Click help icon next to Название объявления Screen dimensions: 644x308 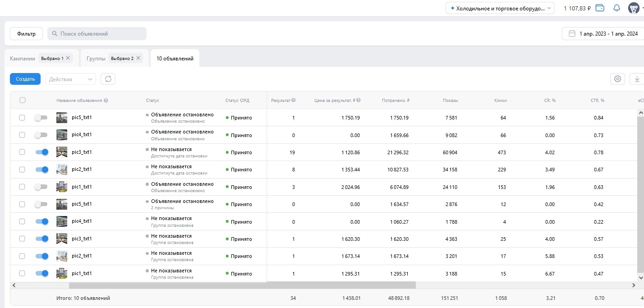[106, 101]
